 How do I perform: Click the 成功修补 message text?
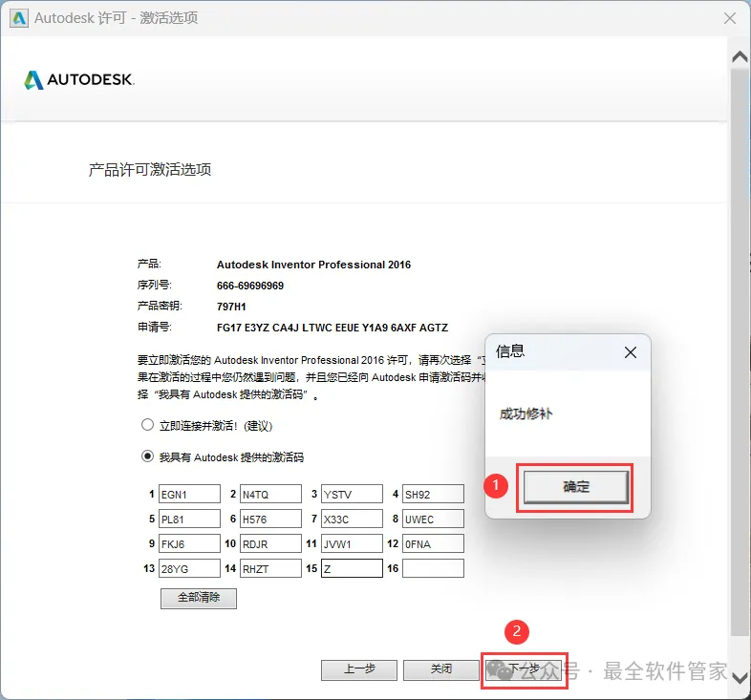pyautogui.click(x=526, y=414)
